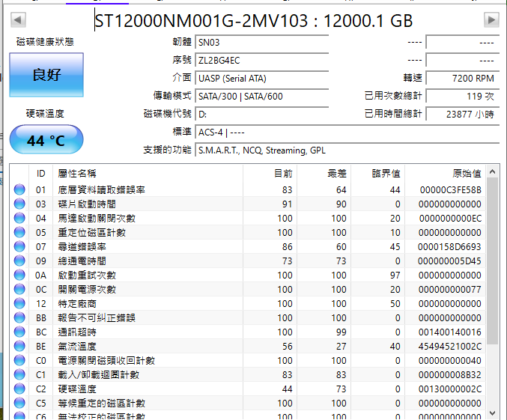Click raw value 45494521002C
Viewport: 507px width, 420px height.
(450, 347)
